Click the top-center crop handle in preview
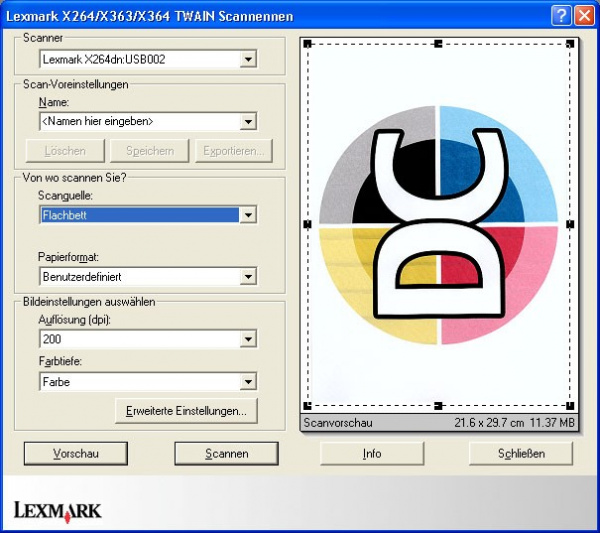The height and width of the screenshot is (533, 600). tap(438, 43)
